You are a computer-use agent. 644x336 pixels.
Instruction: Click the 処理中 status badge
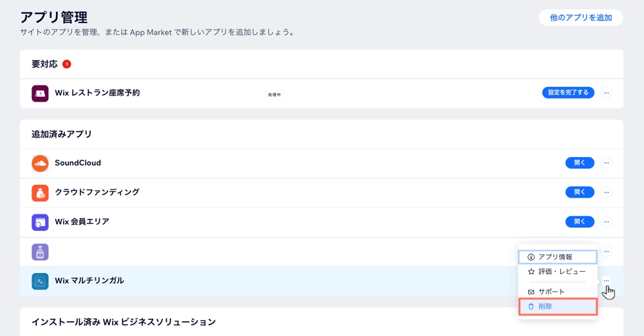[274, 95]
